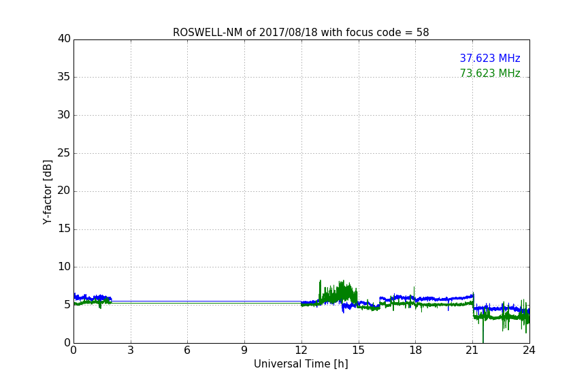The height and width of the screenshot is (392, 588).
Task: Click the Universal Time [h] axis label
Action: tap(301, 364)
